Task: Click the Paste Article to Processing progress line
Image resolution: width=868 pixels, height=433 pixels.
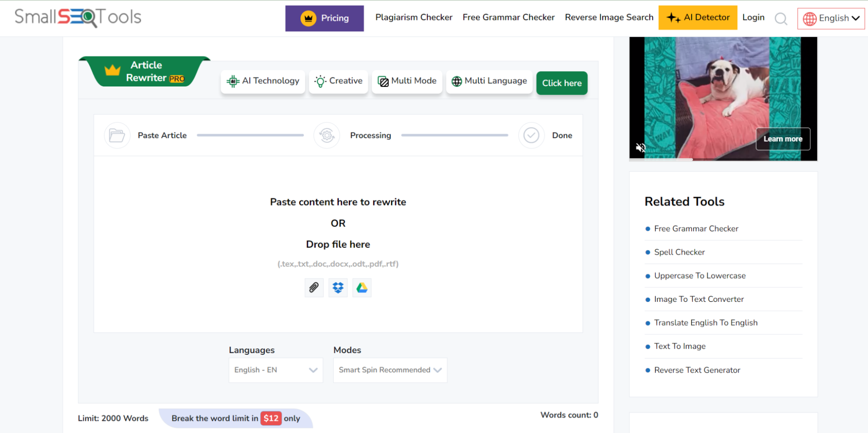Action: 250,135
